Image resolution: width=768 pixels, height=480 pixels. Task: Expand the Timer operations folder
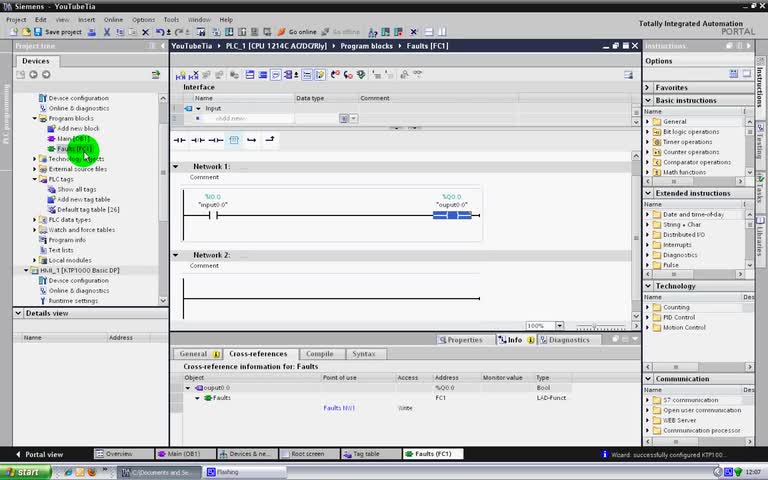coord(648,142)
